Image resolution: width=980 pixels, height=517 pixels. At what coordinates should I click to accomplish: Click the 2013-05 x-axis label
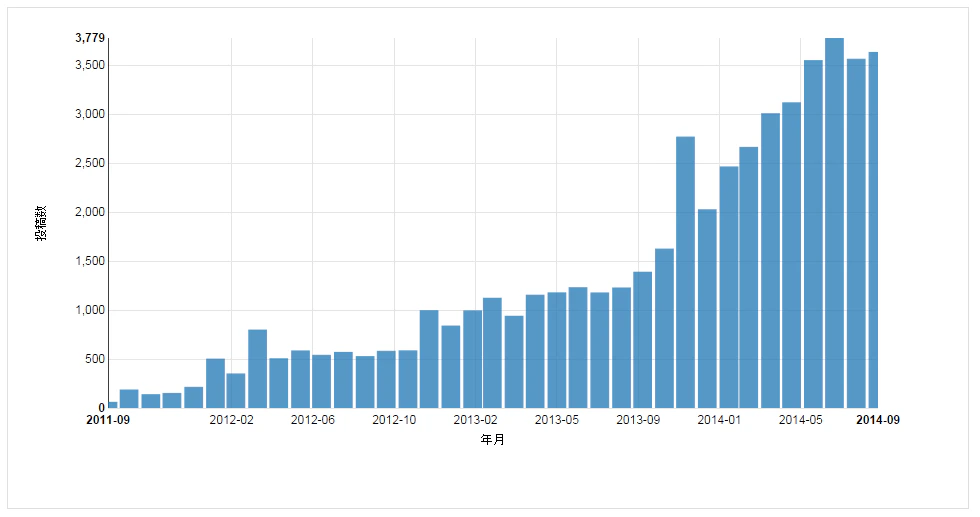(557, 420)
